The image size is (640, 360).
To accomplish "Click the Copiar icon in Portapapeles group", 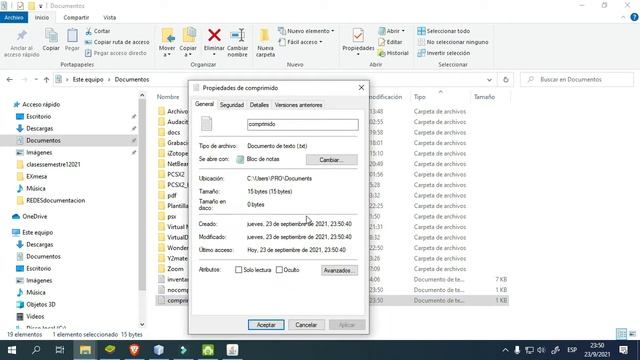I will [51, 36].
